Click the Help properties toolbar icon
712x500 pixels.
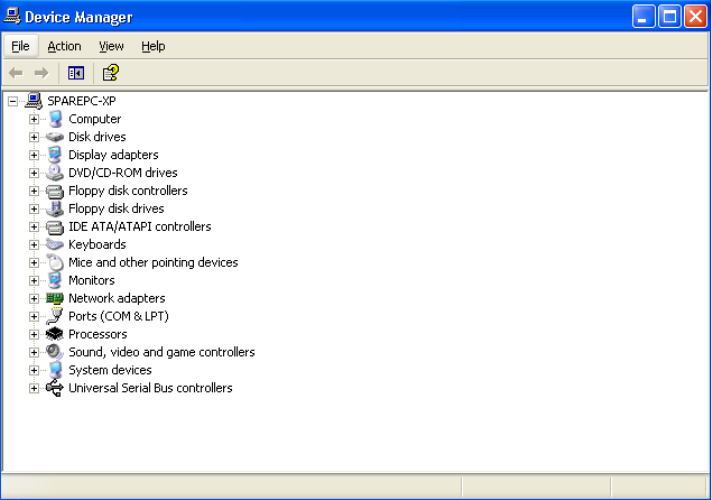tap(110, 73)
